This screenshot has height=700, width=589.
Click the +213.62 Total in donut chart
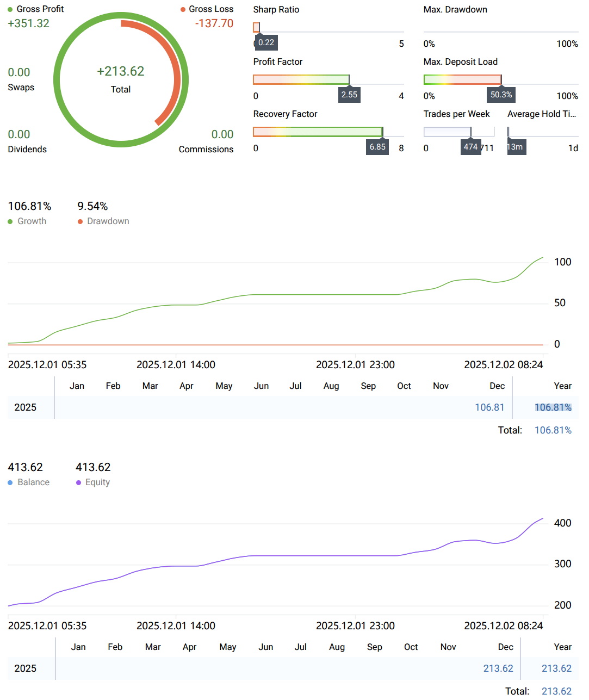pos(121,72)
